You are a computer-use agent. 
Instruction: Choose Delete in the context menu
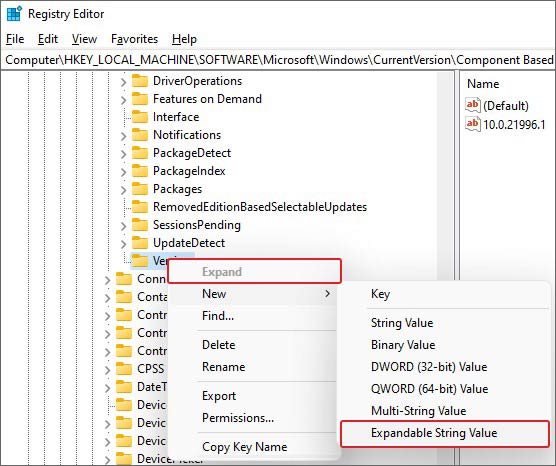tap(253, 345)
